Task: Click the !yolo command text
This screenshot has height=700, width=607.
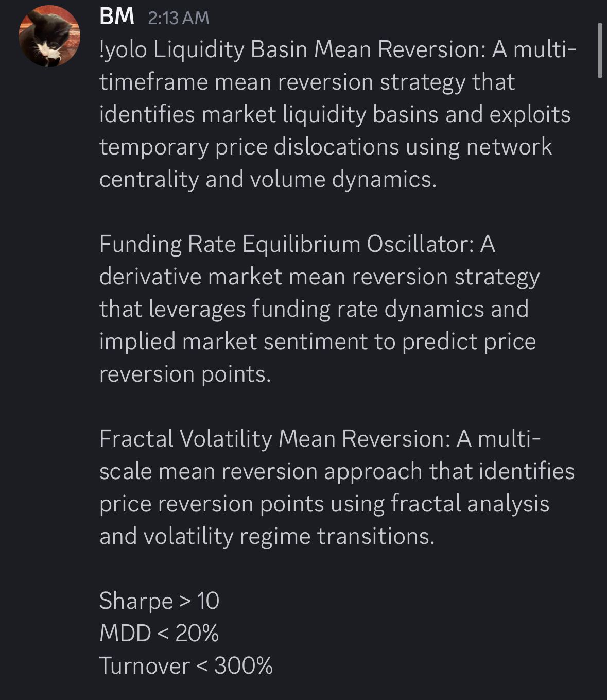Action: 123,50
